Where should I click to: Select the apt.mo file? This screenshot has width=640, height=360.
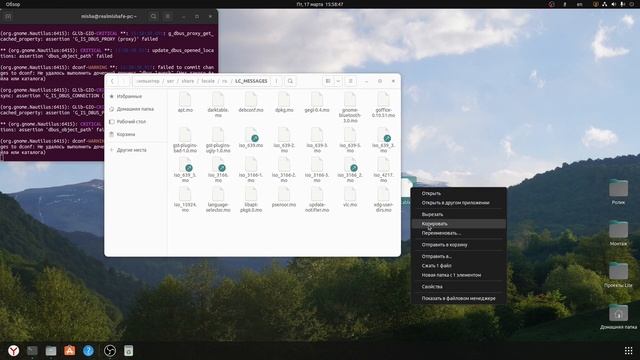185,102
